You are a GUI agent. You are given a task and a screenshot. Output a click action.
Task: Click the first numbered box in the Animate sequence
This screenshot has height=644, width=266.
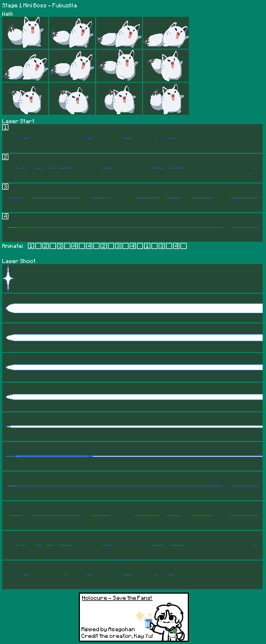click(x=31, y=246)
